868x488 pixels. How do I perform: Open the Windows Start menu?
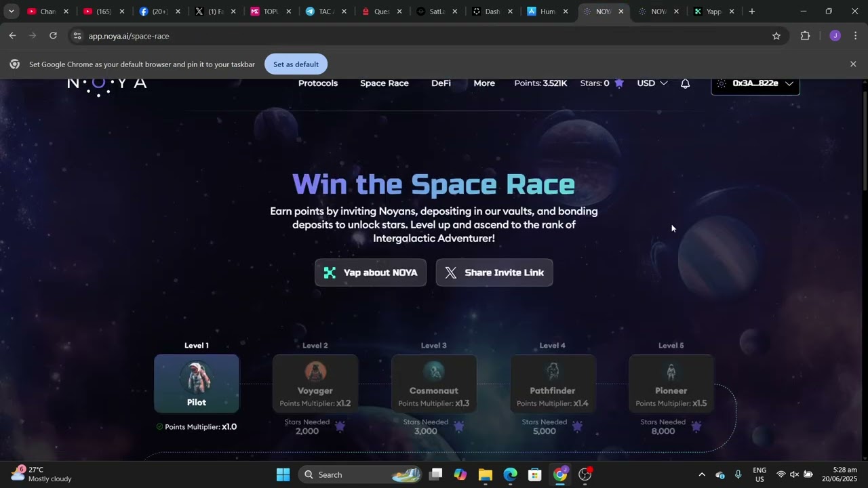283,474
